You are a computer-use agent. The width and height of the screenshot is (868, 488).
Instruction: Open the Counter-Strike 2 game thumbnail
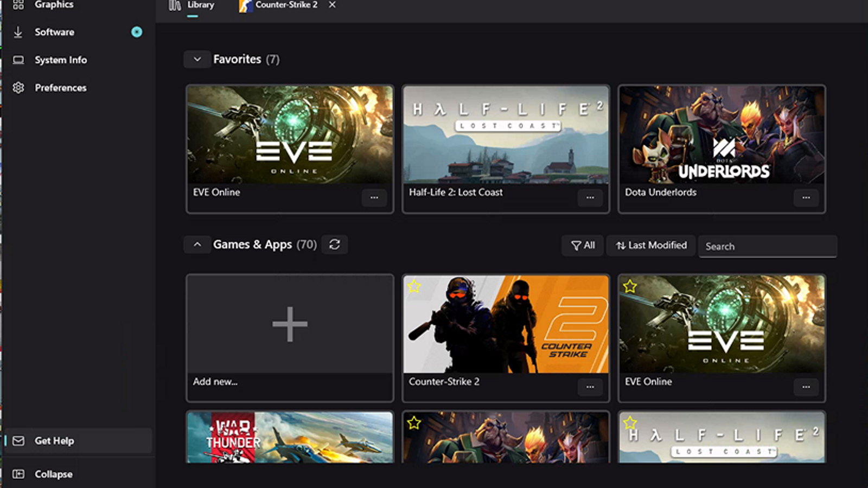click(x=506, y=324)
